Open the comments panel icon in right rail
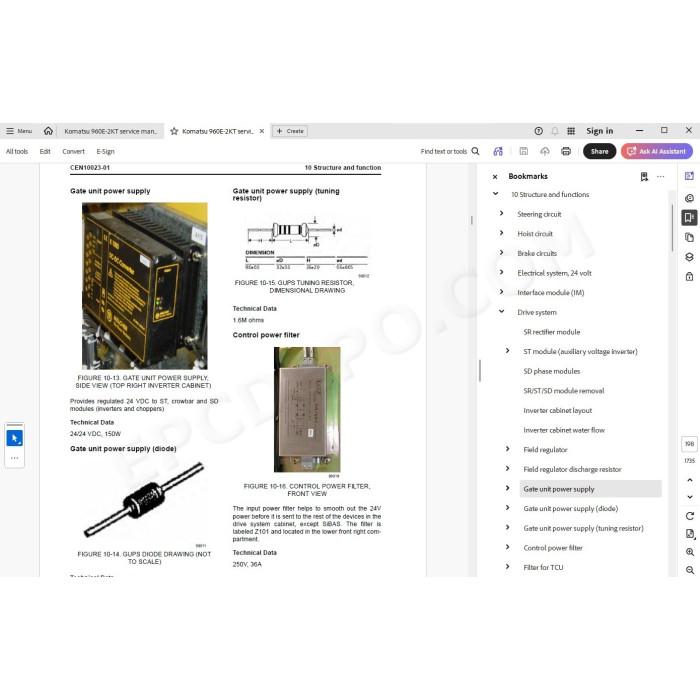Image resolution: width=700 pixels, height=700 pixels. (689, 198)
